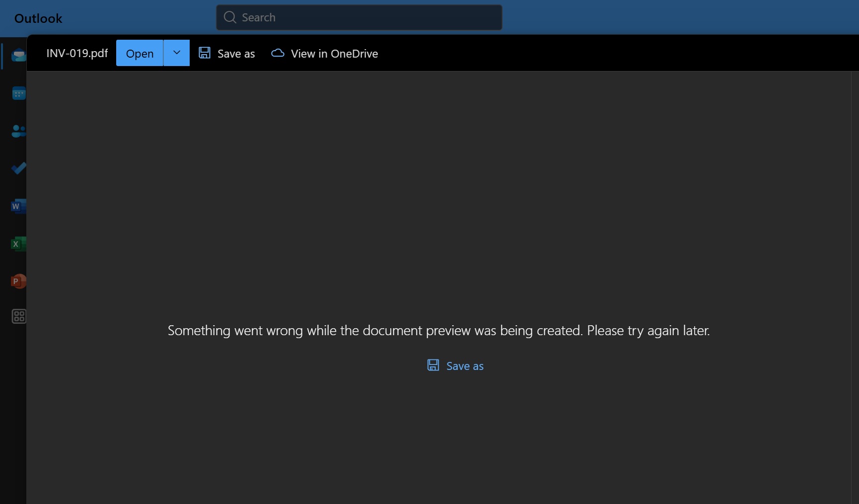This screenshot has width=859, height=504.
Task: Click into the Search field
Action: (x=367, y=17)
